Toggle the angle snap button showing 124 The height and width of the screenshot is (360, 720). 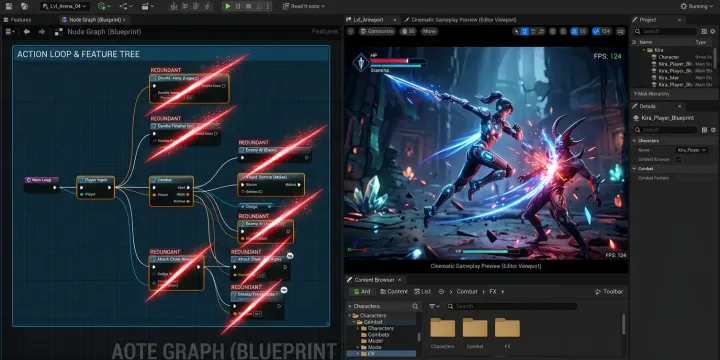click(x=602, y=31)
